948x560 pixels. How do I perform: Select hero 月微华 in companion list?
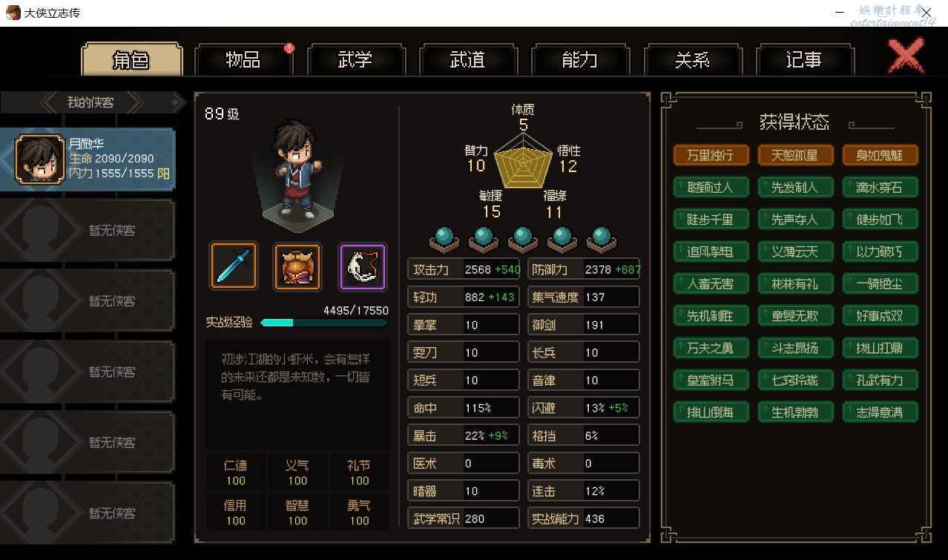(88, 159)
